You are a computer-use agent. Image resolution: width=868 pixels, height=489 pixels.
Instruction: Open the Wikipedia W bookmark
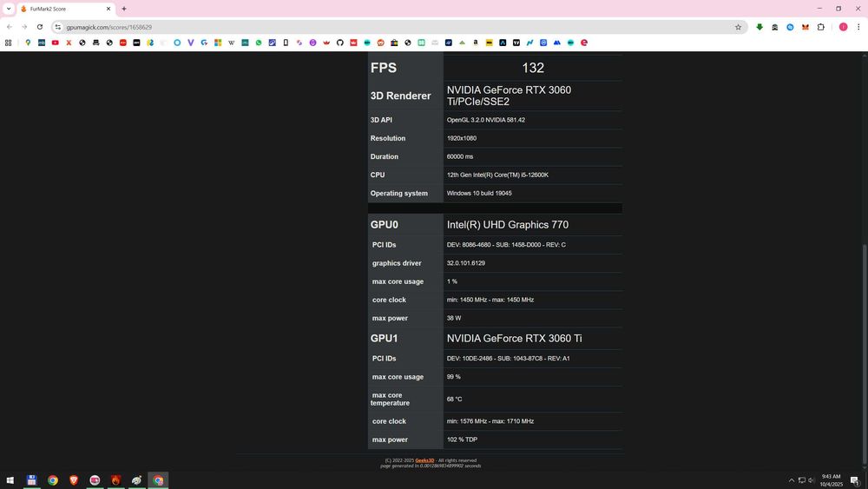tap(232, 43)
